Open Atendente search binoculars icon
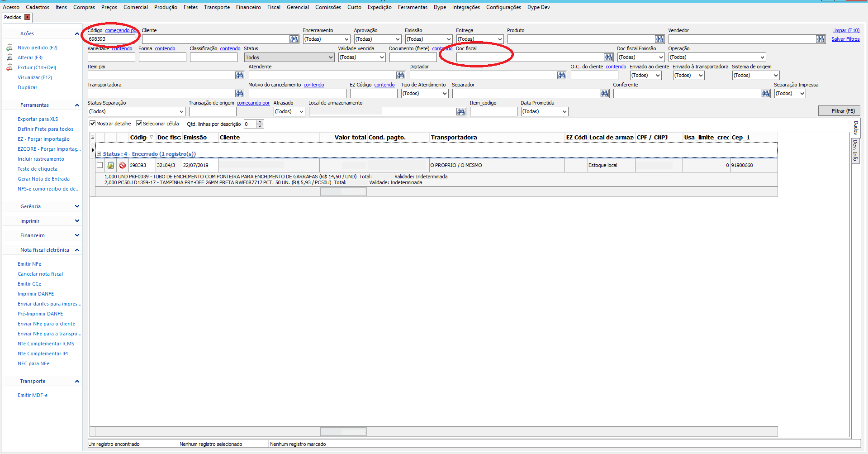The height and width of the screenshot is (454, 868). click(x=401, y=76)
